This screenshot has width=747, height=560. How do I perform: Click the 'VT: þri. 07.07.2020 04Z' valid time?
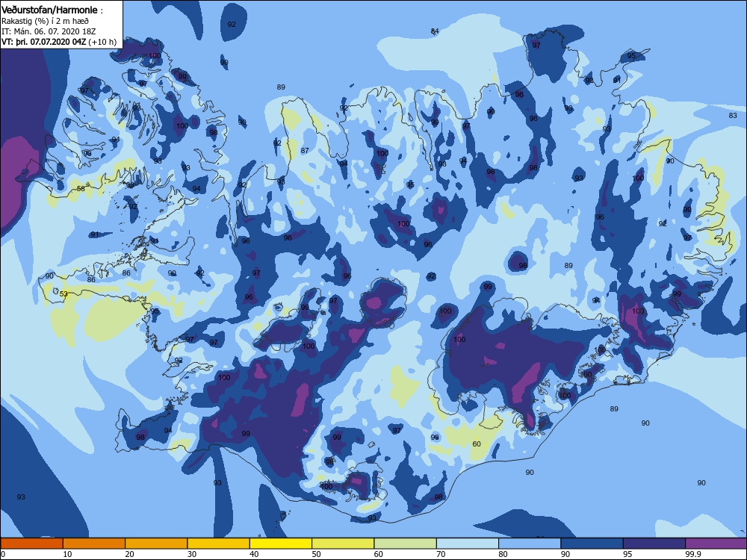44,42
